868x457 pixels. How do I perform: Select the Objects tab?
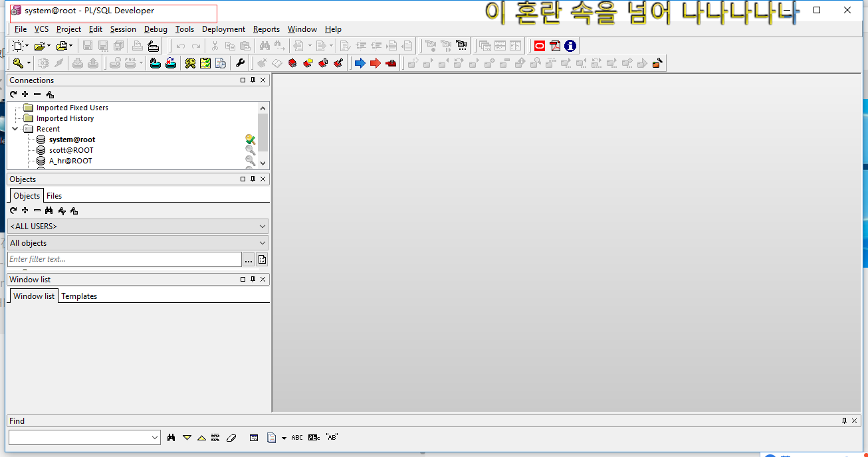27,196
